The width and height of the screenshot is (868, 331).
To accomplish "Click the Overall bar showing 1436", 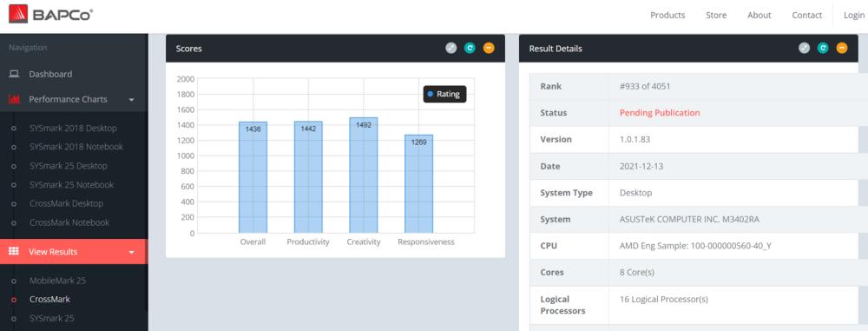I will click(x=253, y=177).
